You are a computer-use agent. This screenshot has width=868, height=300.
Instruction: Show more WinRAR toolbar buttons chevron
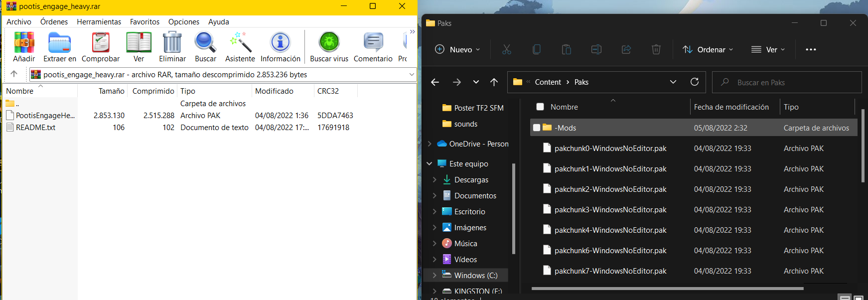click(412, 32)
